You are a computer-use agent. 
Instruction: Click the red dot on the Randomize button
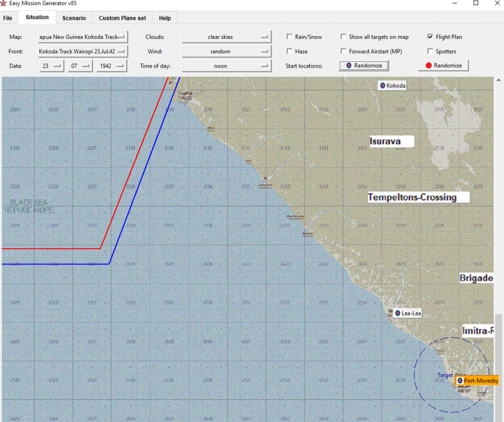pyautogui.click(x=429, y=65)
